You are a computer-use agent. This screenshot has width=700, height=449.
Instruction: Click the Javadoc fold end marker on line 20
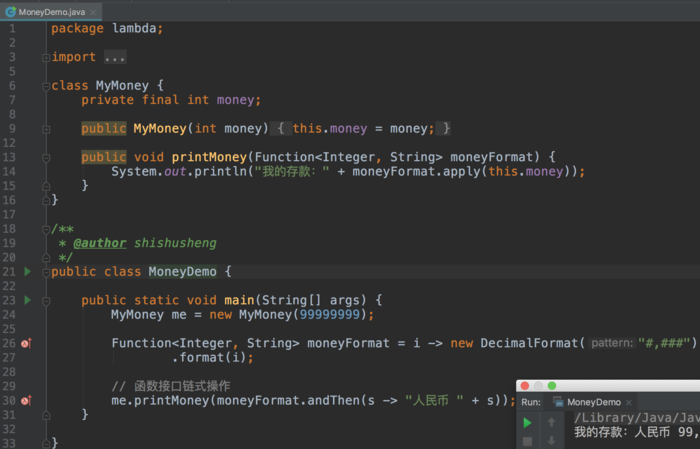(x=46, y=258)
